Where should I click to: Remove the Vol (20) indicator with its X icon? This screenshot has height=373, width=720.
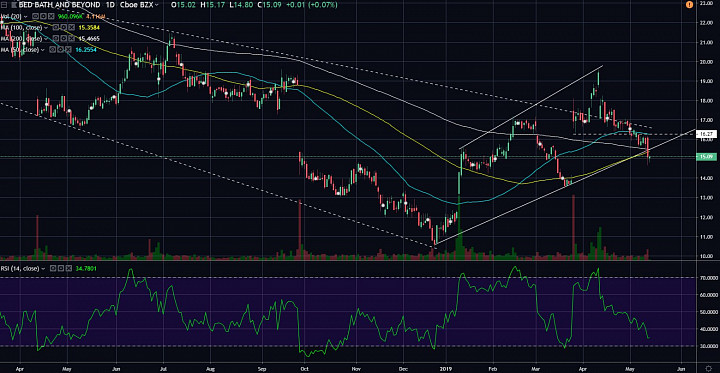[x=51, y=16]
